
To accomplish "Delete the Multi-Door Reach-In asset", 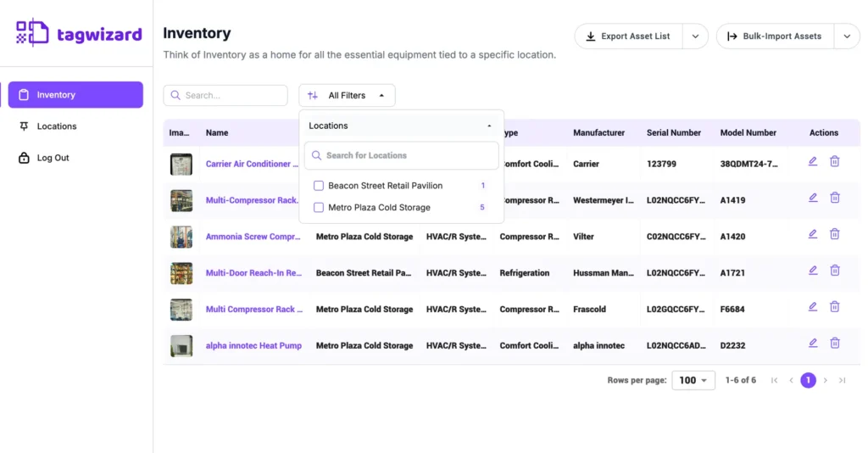I will click(835, 271).
